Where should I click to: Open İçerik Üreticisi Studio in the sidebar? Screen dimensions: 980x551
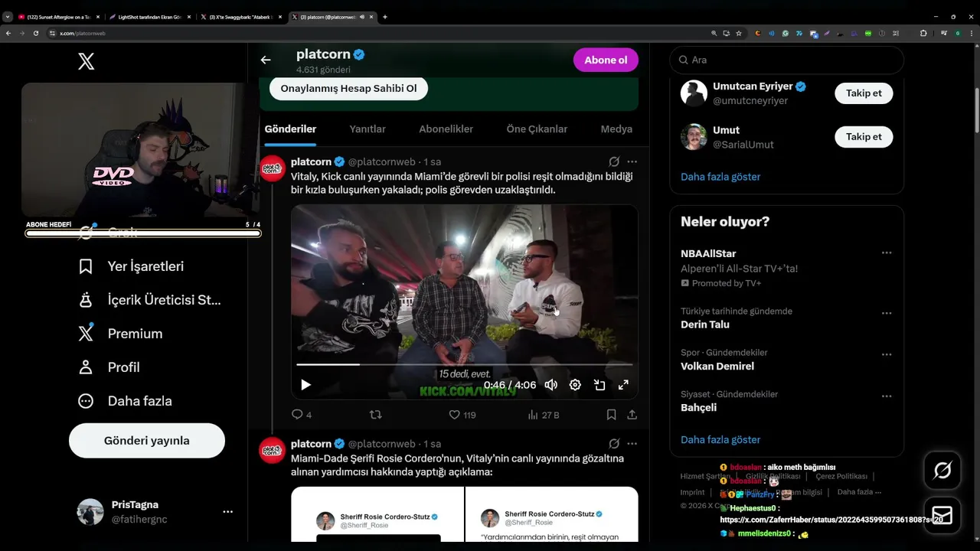point(149,300)
